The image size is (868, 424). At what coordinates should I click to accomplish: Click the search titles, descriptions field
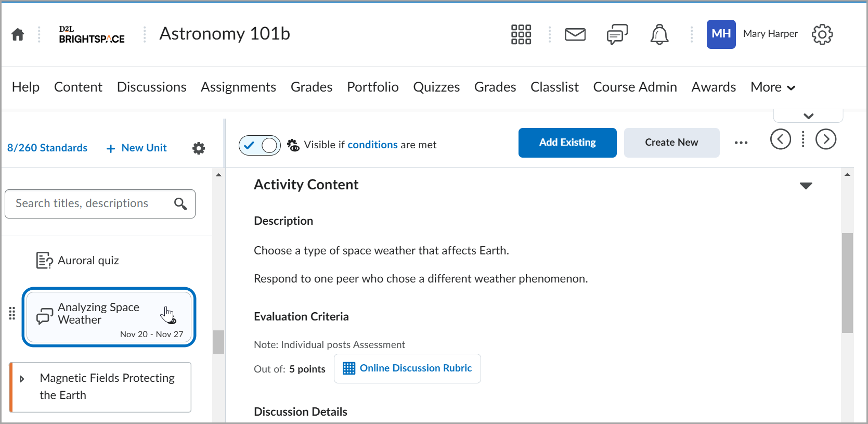tap(91, 203)
